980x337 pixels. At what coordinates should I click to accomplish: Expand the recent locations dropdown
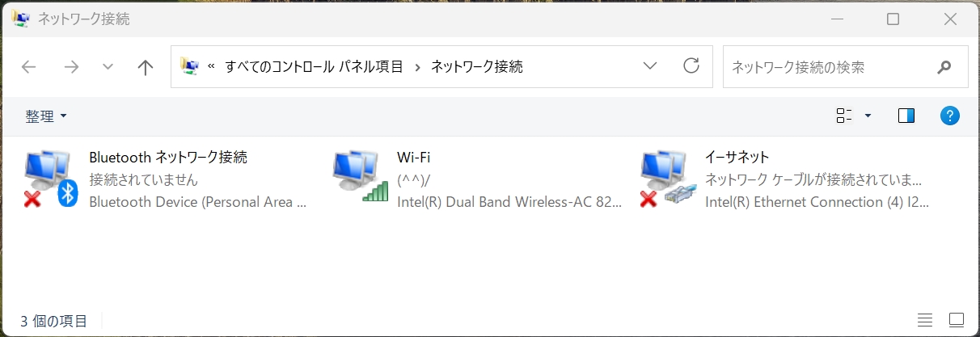pos(108,67)
